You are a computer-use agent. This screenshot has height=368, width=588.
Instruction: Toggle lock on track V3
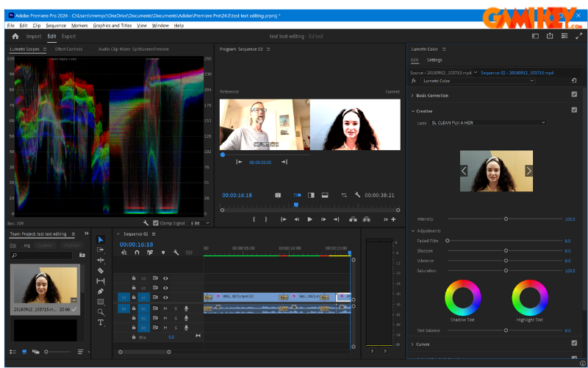134,278
